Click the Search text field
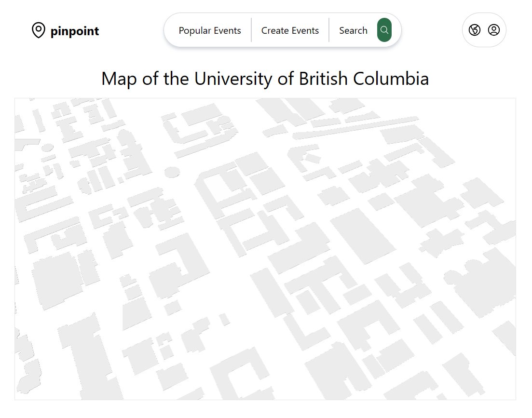 353,30
